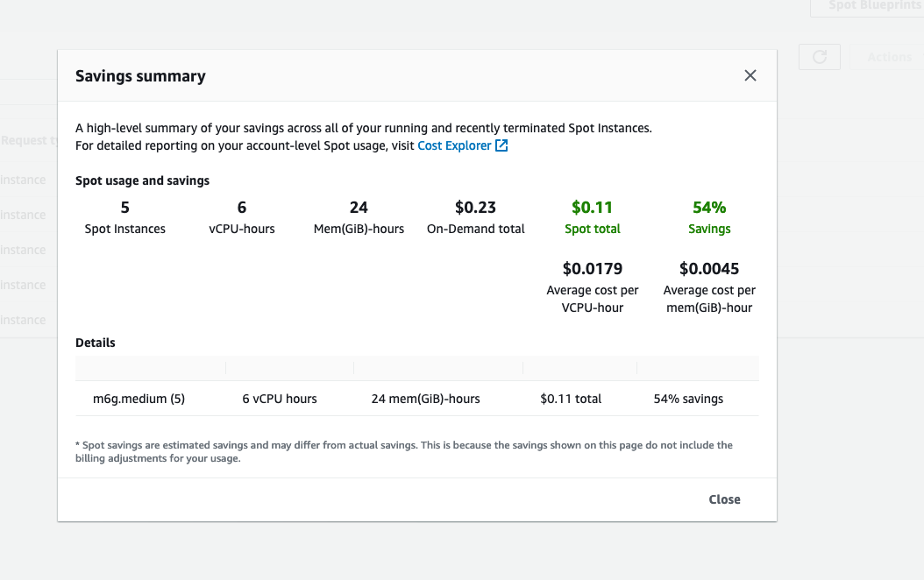Click the green $0.11 Spot total

coord(592,208)
